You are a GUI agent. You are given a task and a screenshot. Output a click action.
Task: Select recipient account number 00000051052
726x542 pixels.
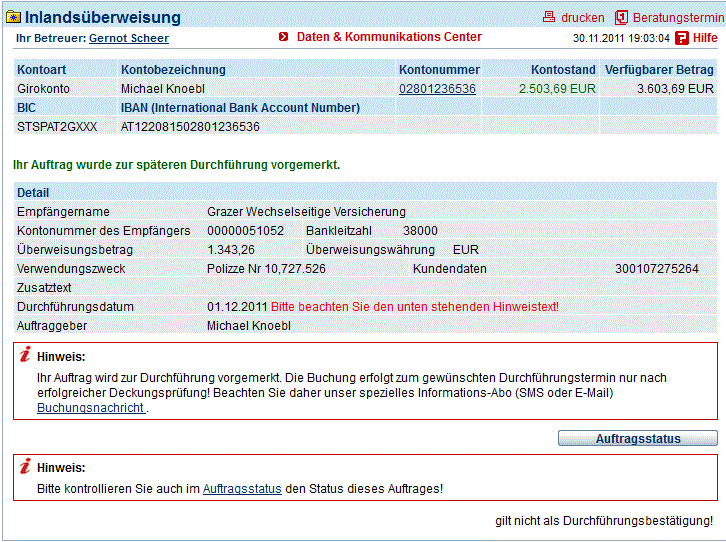pos(245,231)
